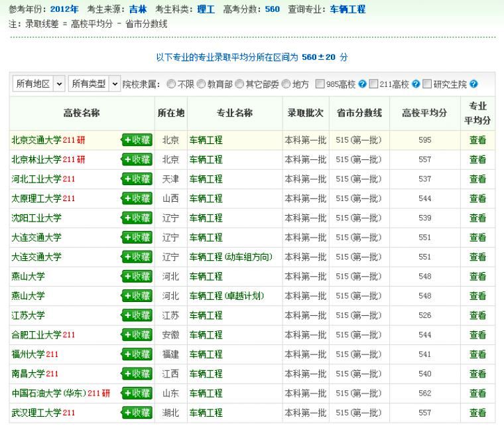Click 2012年 in the query summary
Screen dimensions: 504x430
[64, 9]
